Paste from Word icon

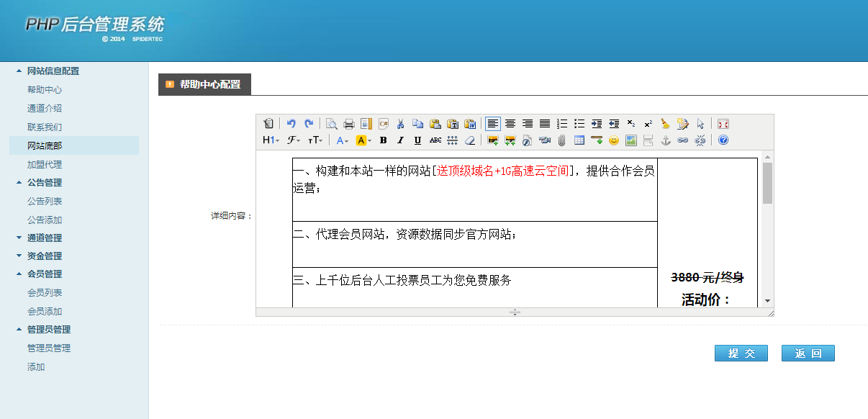470,123
